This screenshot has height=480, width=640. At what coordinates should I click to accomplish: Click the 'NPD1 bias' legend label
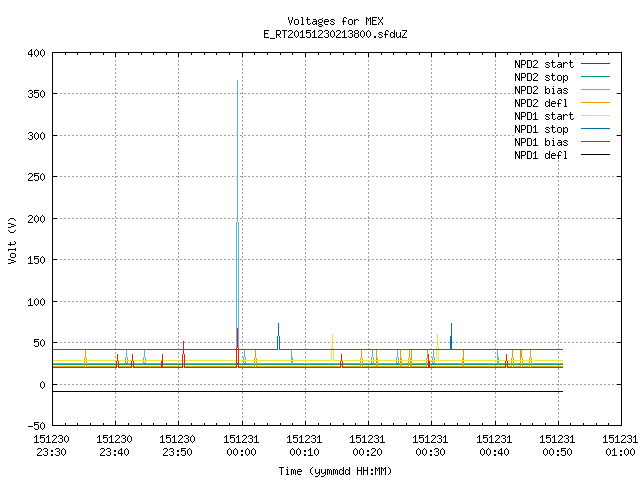pos(541,142)
